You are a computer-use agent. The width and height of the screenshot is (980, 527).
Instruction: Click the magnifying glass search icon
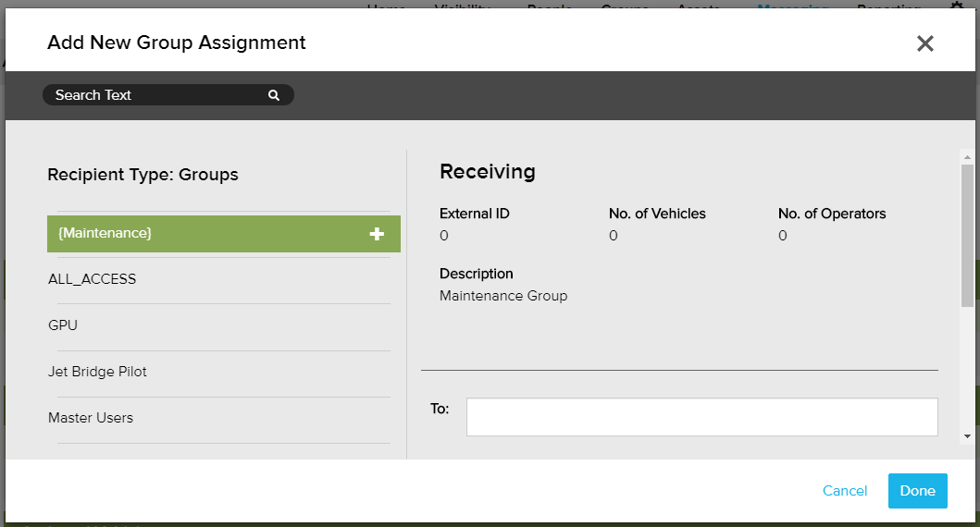point(274,95)
